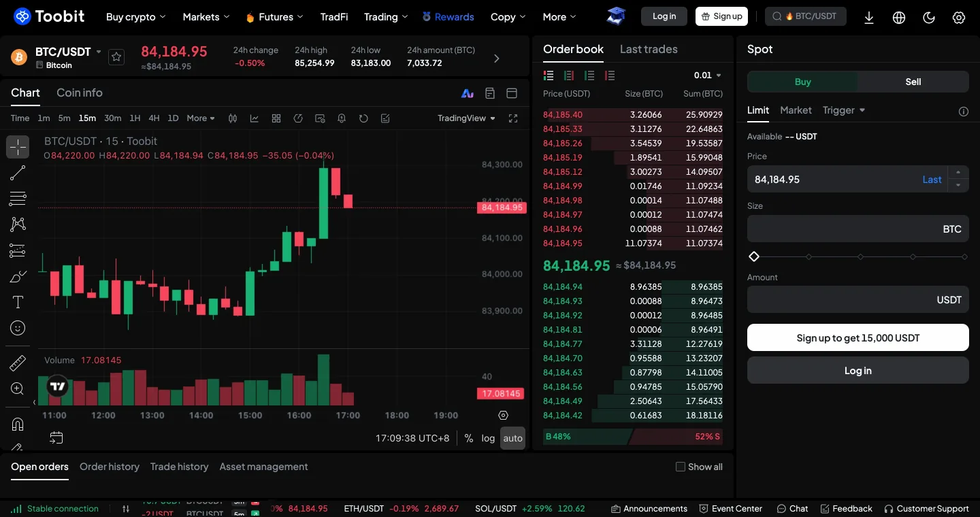
Task: Select the 1H timeframe
Action: 135,118
